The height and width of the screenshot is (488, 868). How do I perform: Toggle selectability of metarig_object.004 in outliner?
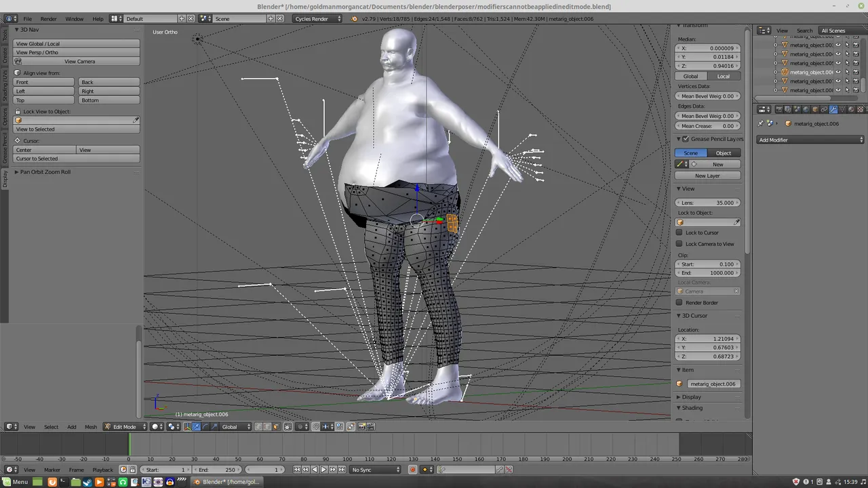[847, 54]
